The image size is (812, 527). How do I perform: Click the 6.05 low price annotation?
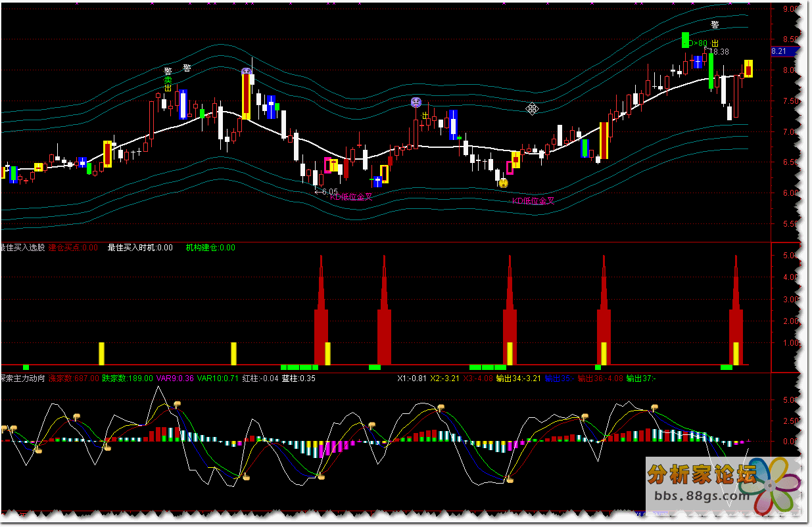tap(327, 191)
